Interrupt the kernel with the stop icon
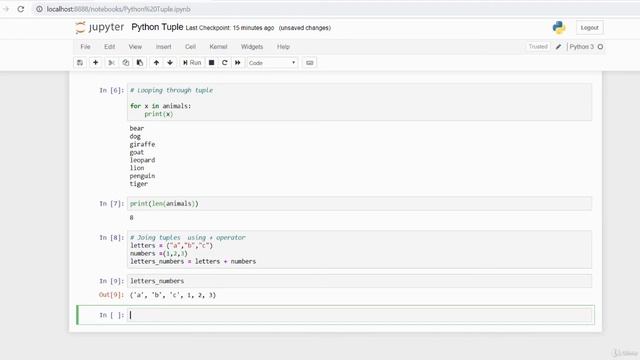 pos(211,63)
